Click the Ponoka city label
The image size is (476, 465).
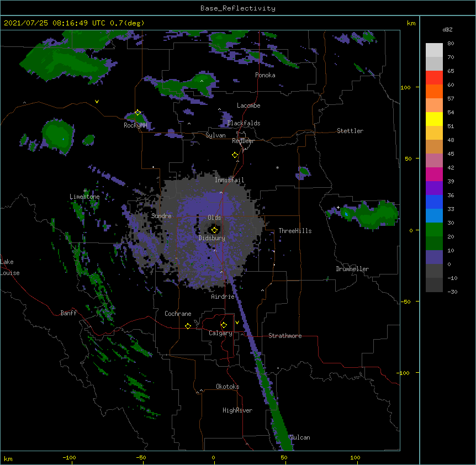point(265,75)
